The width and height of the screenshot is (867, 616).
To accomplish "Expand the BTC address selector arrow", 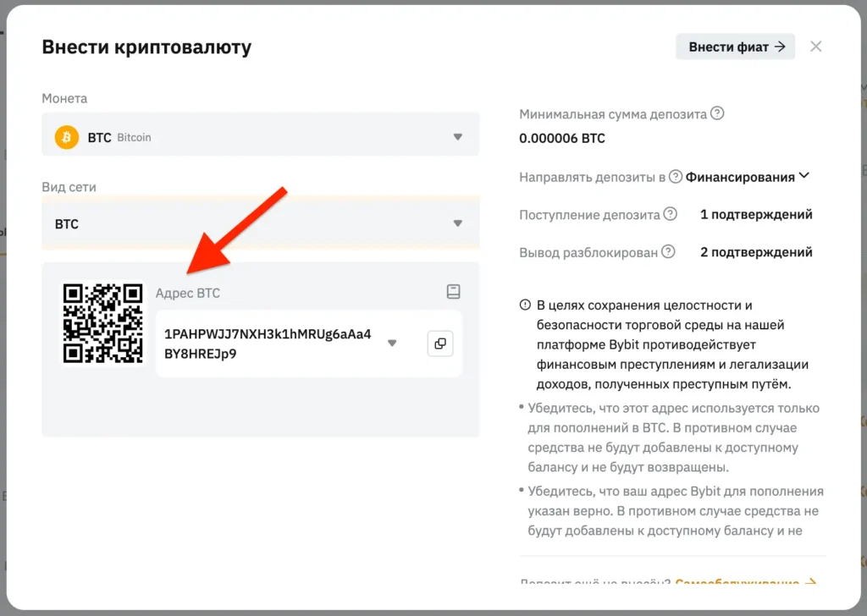I will pyautogui.click(x=392, y=343).
